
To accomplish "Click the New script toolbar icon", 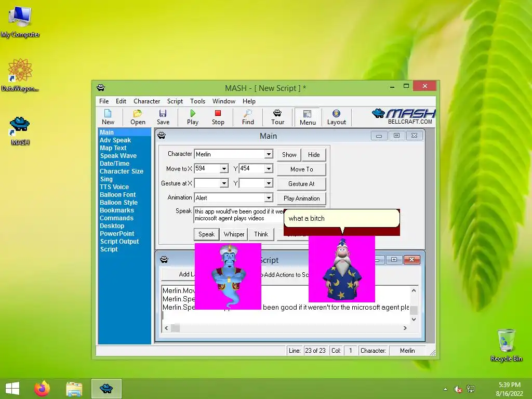I will tap(108, 117).
